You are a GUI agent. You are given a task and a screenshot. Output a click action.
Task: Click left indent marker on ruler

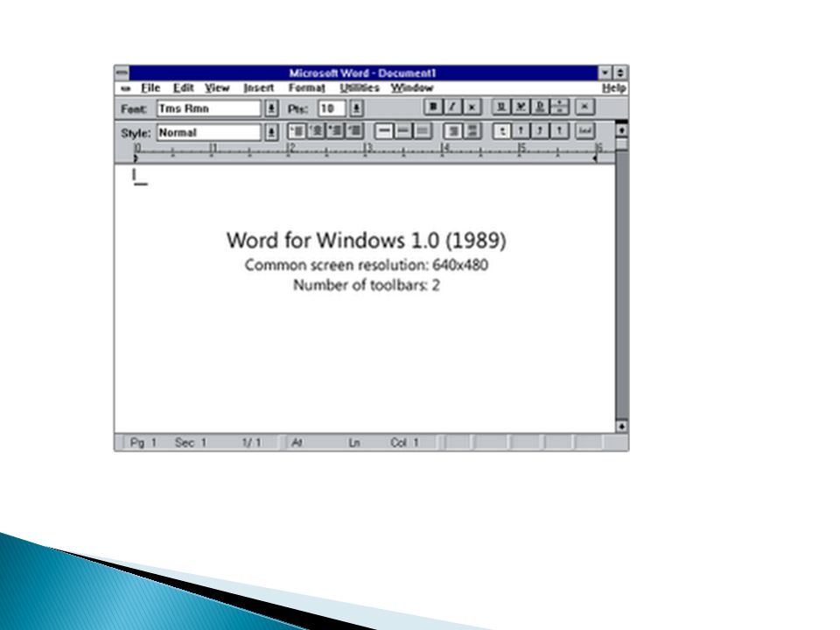(136, 158)
